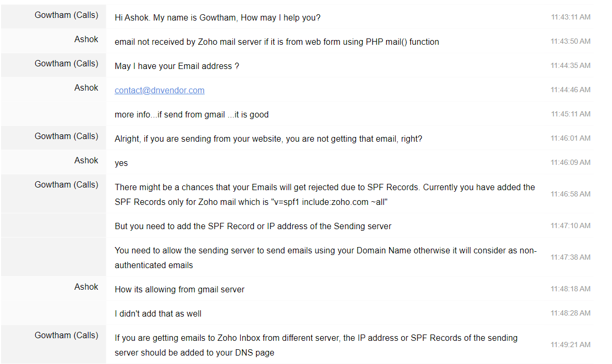Click the last Gowtham (Calls) sender label
Image resolution: width=612 pixels, height=364 pixels.
(x=66, y=335)
